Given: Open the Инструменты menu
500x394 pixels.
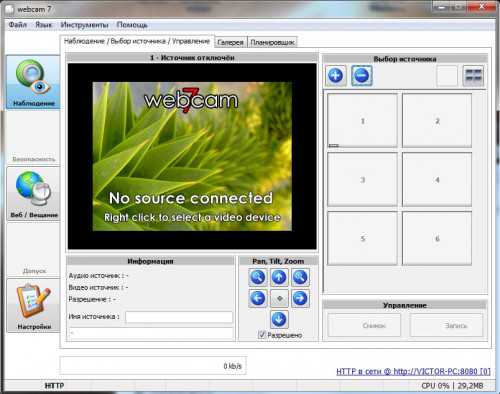Looking at the screenshot, I should (x=85, y=25).
